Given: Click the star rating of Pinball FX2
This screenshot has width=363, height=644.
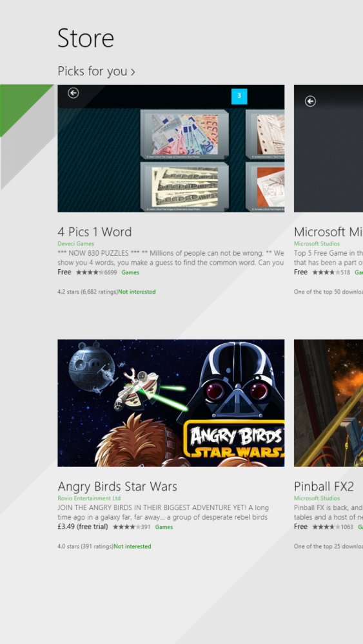Looking at the screenshot, I should tap(326, 527).
